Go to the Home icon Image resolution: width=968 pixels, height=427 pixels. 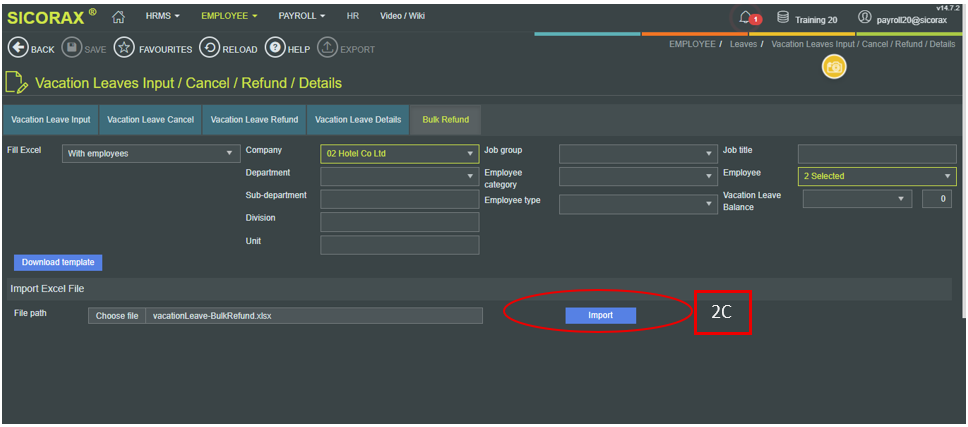118,17
